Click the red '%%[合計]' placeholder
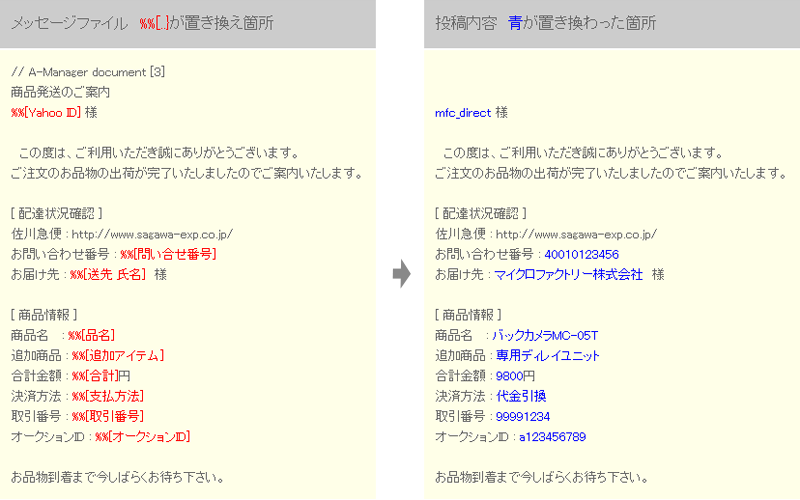This screenshot has width=800, height=500. click(95, 376)
